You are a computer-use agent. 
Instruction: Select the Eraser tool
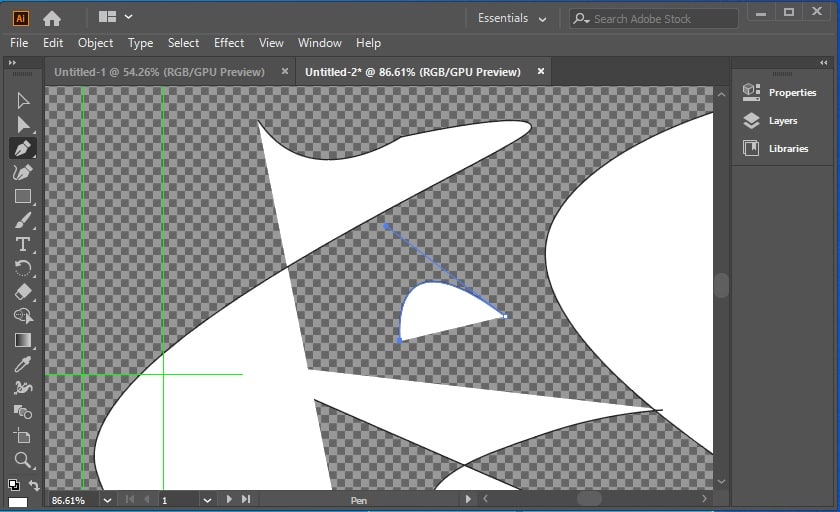22,292
